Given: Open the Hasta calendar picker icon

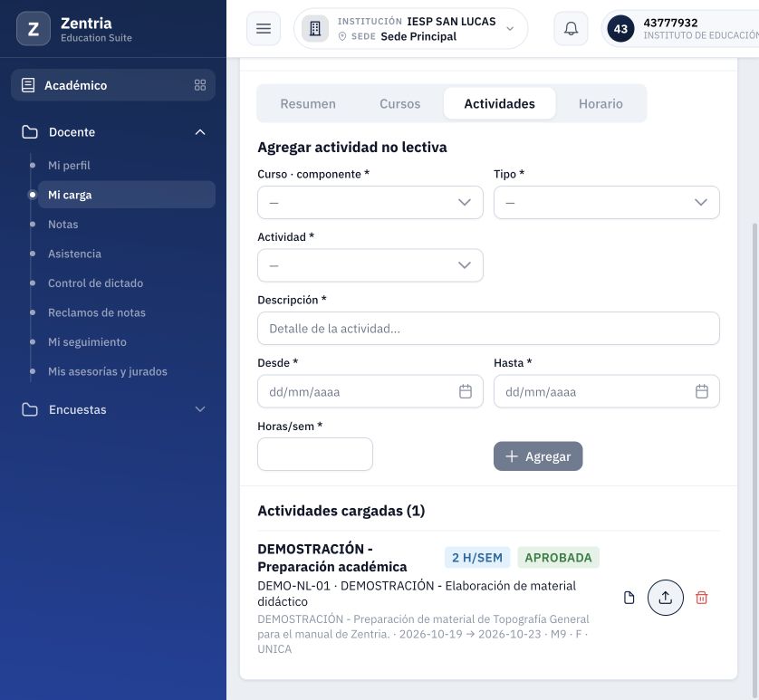Looking at the screenshot, I should [701, 391].
